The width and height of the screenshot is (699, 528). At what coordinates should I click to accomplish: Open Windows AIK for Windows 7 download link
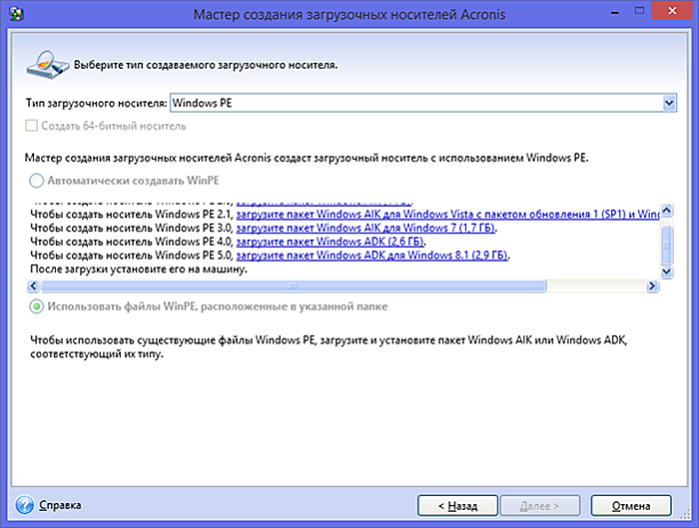[366, 228]
